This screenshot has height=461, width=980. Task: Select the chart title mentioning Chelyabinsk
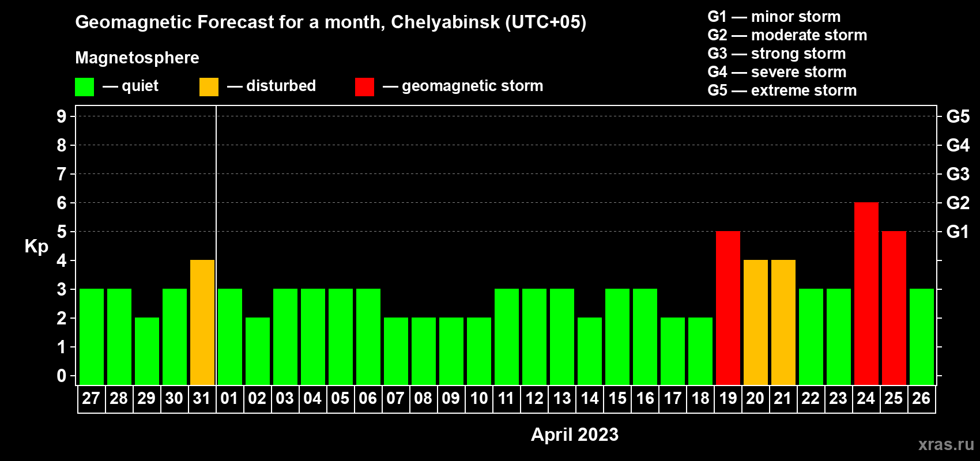(331, 22)
